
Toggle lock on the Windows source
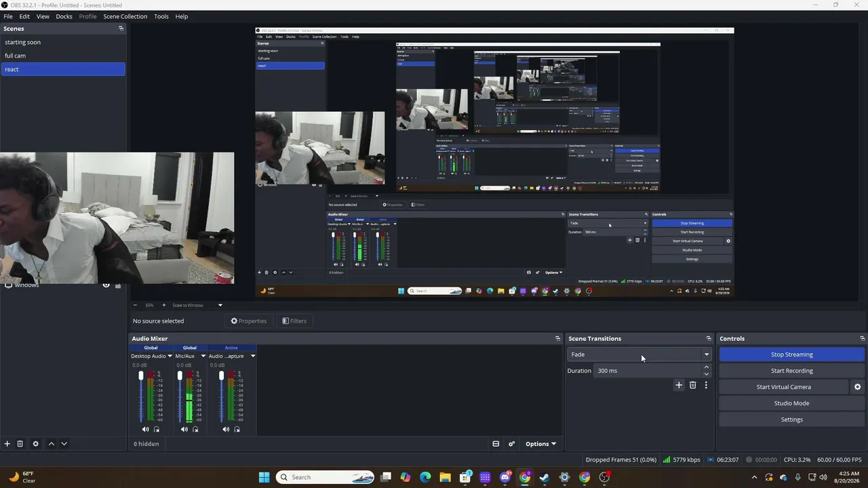point(118,285)
